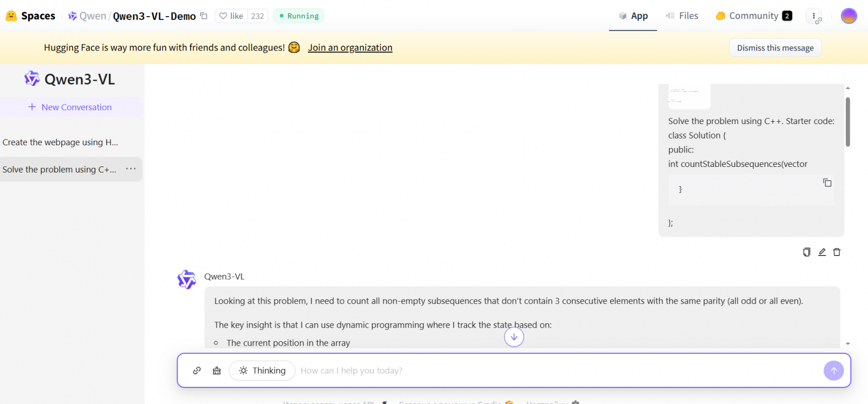This screenshot has height=404, width=868.
Task: Start a New Conversation
Action: click(x=71, y=107)
